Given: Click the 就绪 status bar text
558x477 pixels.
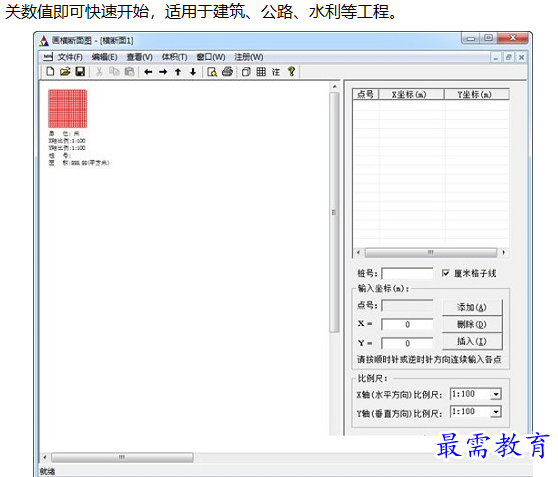Looking at the screenshot, I should 47,472.
